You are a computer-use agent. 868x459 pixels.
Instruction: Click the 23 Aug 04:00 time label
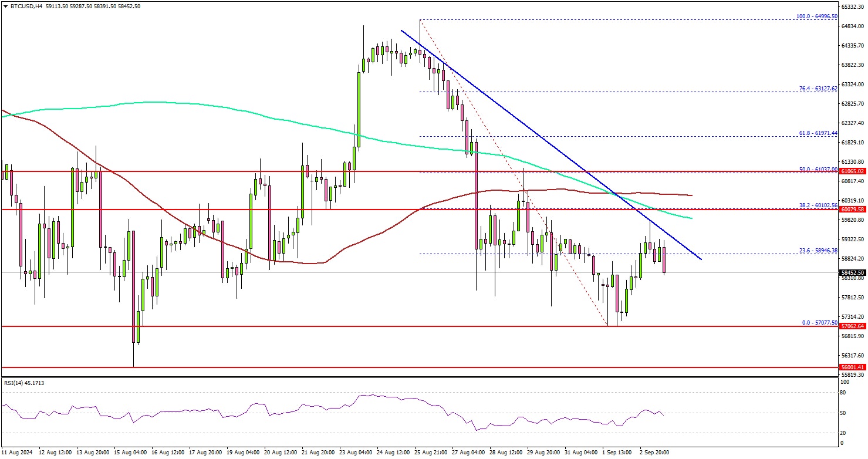click(x=356, y=453)
